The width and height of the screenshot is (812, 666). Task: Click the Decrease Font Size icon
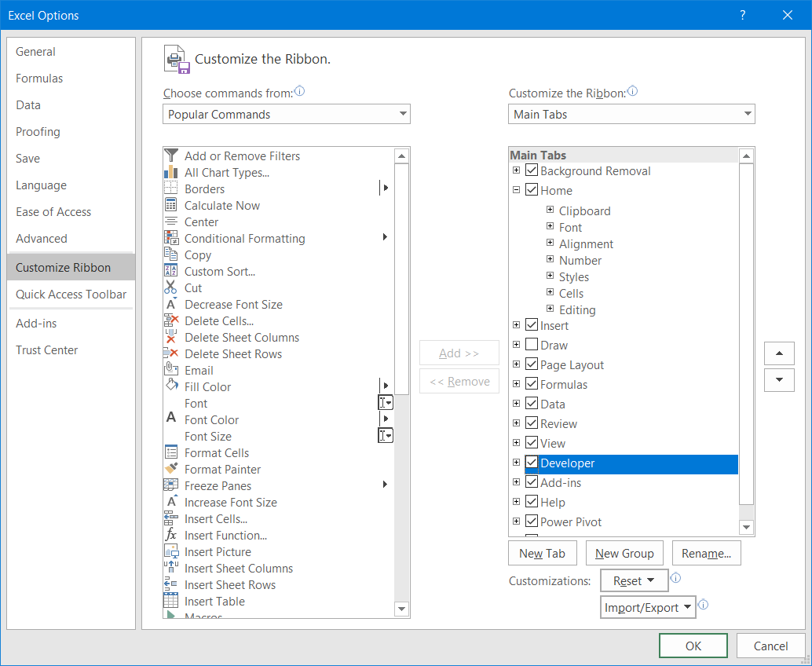pyautogui.click(x=171, y=304)
